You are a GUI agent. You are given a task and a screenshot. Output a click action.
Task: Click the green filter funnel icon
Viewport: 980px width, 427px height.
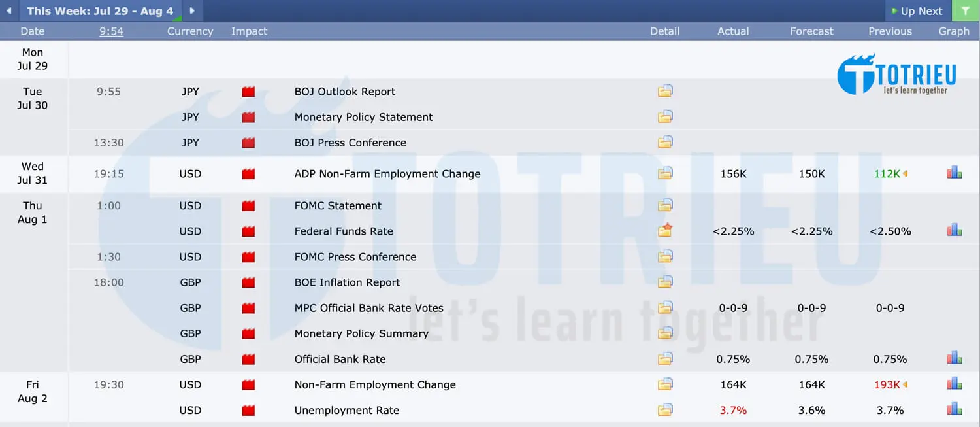coord(966,10)
